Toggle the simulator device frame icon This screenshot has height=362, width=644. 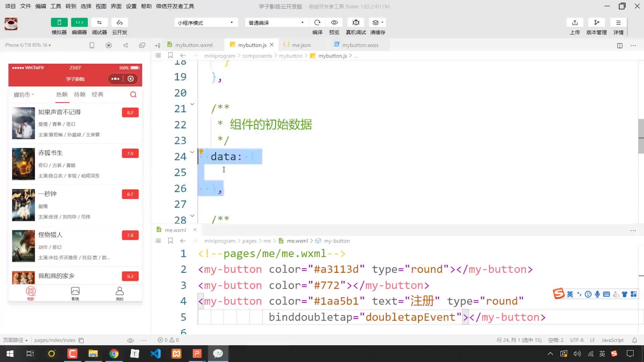pyautogui.click(x=92, y=45)
